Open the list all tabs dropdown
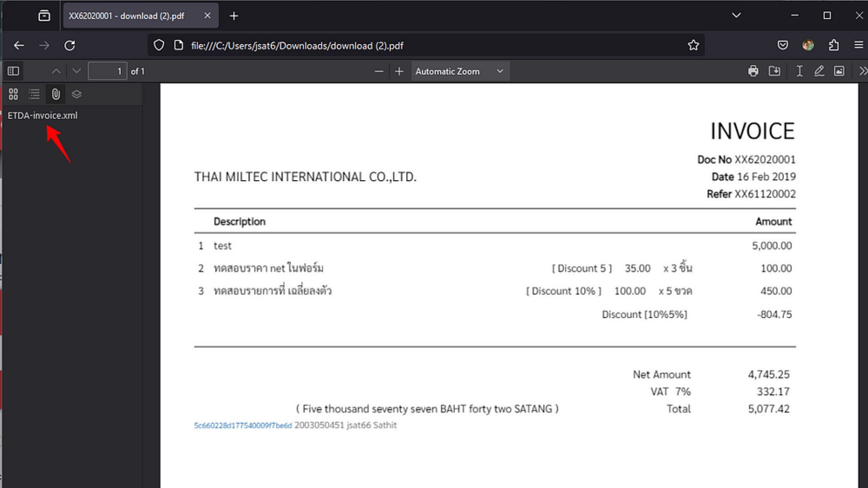The image size is (868, 488). click(x=736, y=15)
